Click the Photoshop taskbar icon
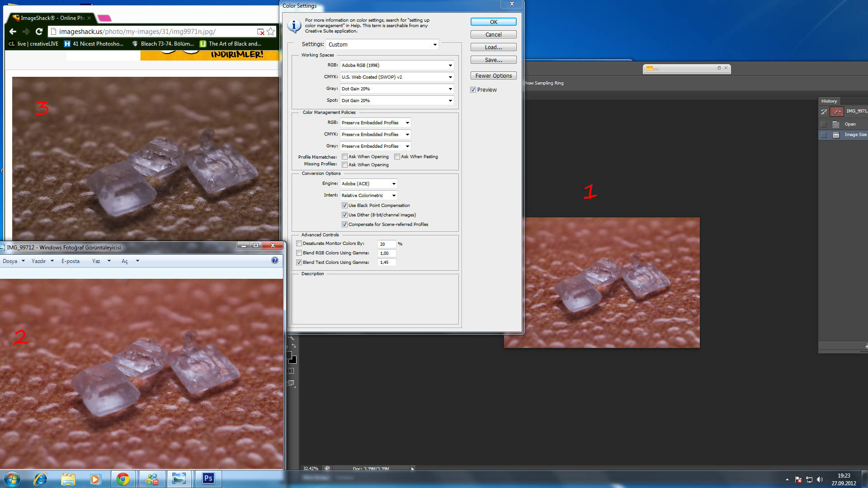868x488 pixels. point(208,479)
